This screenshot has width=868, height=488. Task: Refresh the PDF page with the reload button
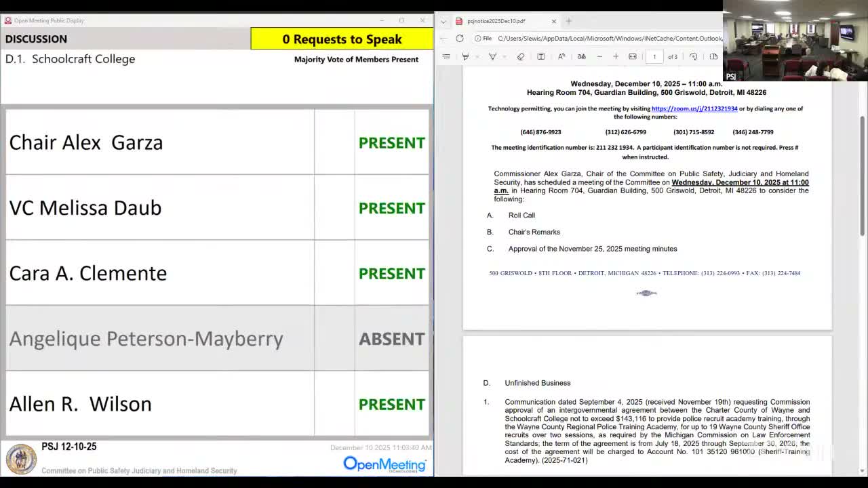pyautogui.click(x=460, y=39)
